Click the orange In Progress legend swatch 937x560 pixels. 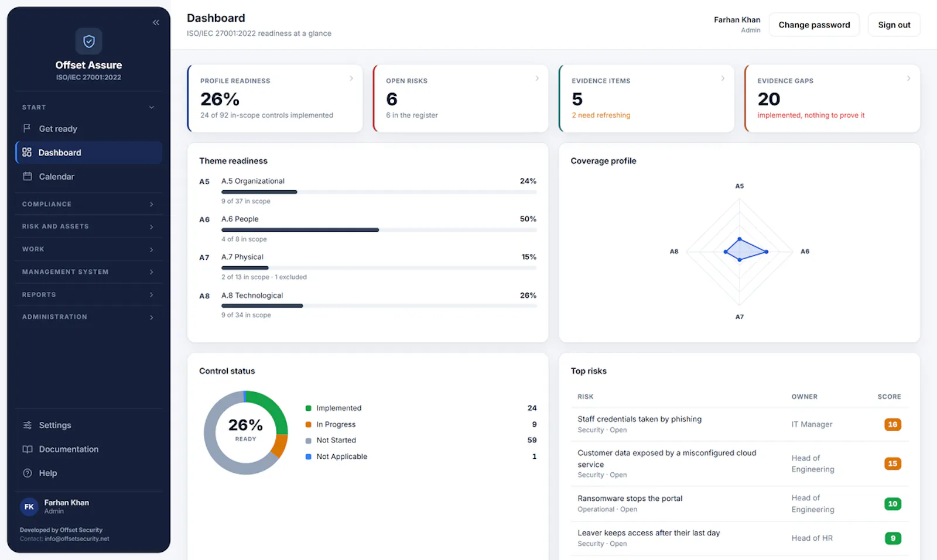pyautogui.click(x=309, y=425)
